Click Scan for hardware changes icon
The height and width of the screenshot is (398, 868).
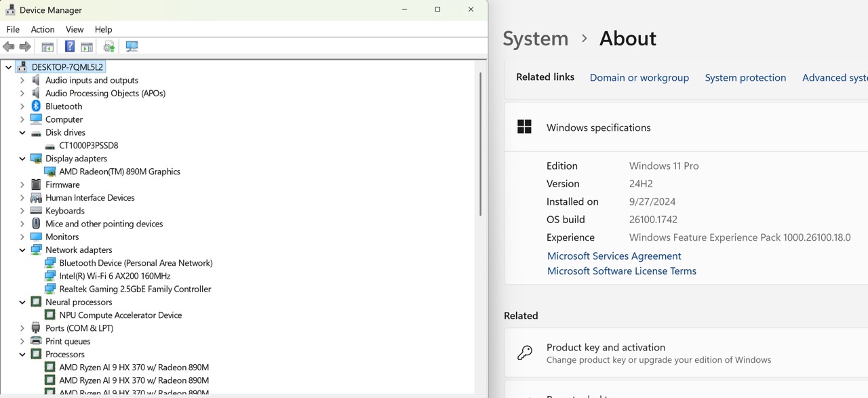(132, 47)
